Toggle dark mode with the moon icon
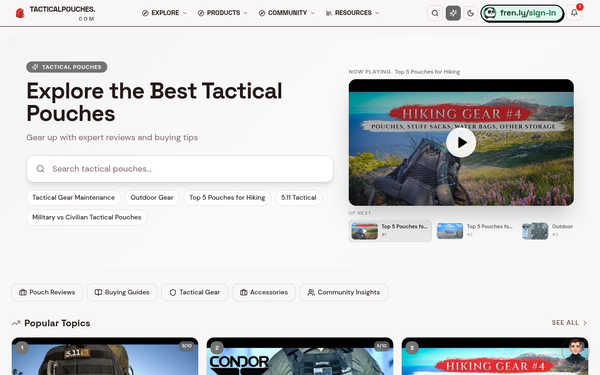Image resolution: width=600 pixels, height=375 pixels. (470, 13)
